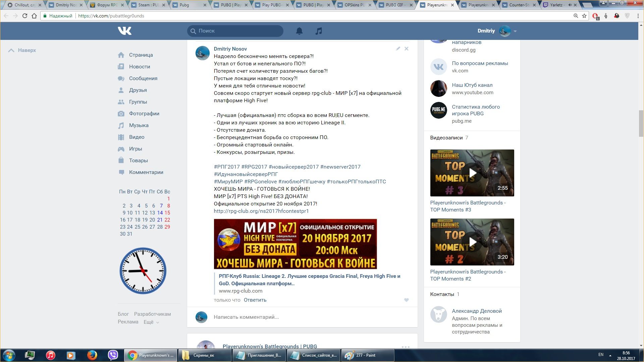Click the VK logo in header
644x362 pixels.
[x=124, y=31]
